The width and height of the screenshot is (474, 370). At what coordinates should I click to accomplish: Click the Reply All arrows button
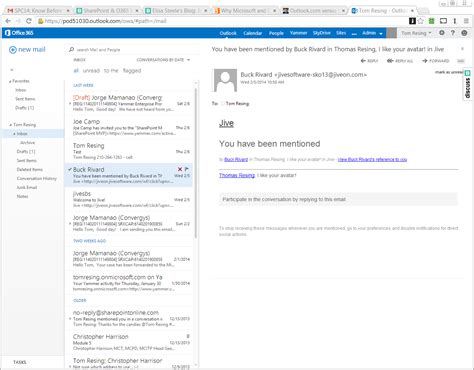(x=400, y=61)
